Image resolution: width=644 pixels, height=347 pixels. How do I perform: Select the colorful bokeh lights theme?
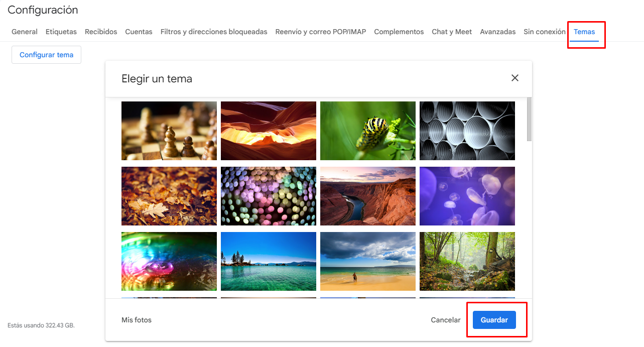click(269, 196)
